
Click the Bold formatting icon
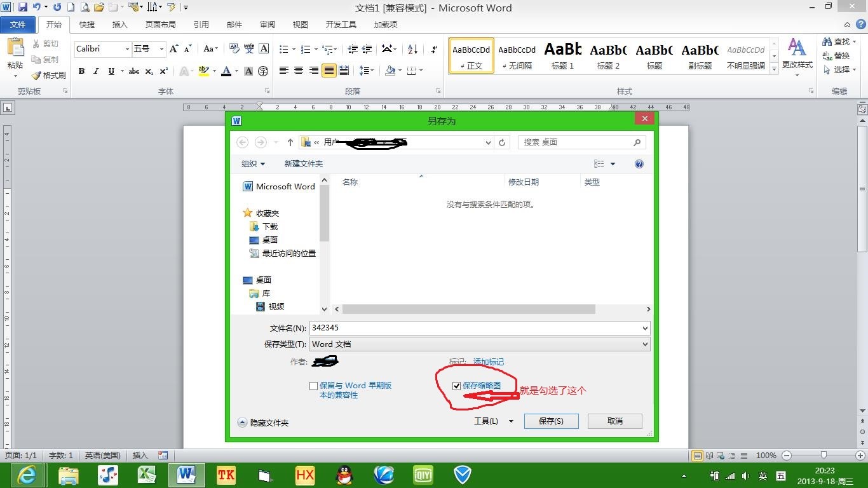[x=81, y=71]
